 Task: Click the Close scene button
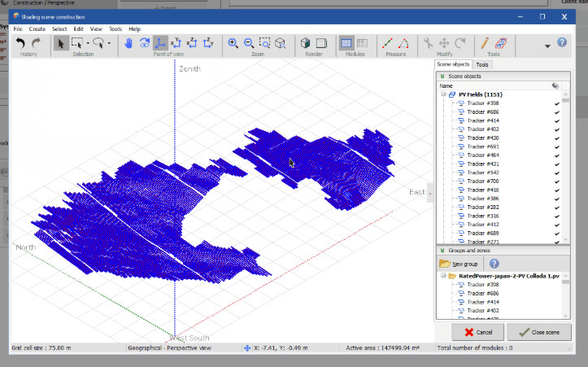538,332
